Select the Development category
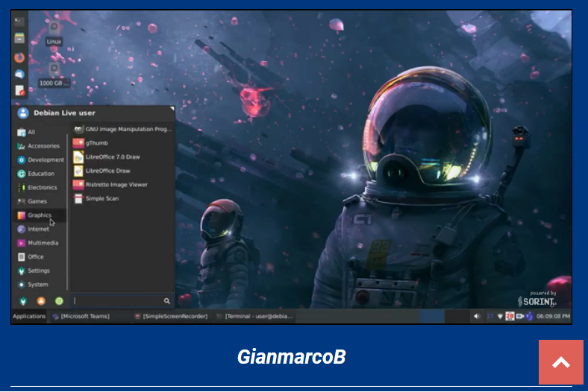Screen dimensions: 588x392 pyautogui.click(x=40, y=159)
